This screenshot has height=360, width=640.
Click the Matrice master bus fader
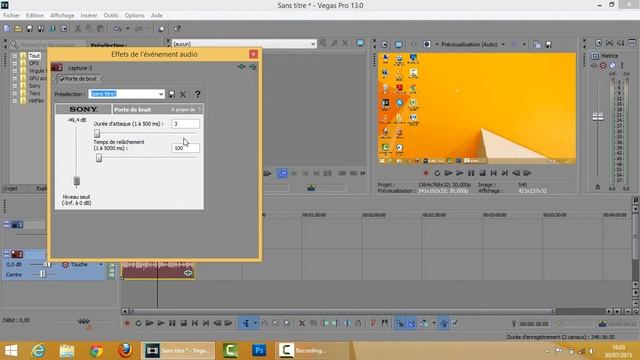click(598, 117)
